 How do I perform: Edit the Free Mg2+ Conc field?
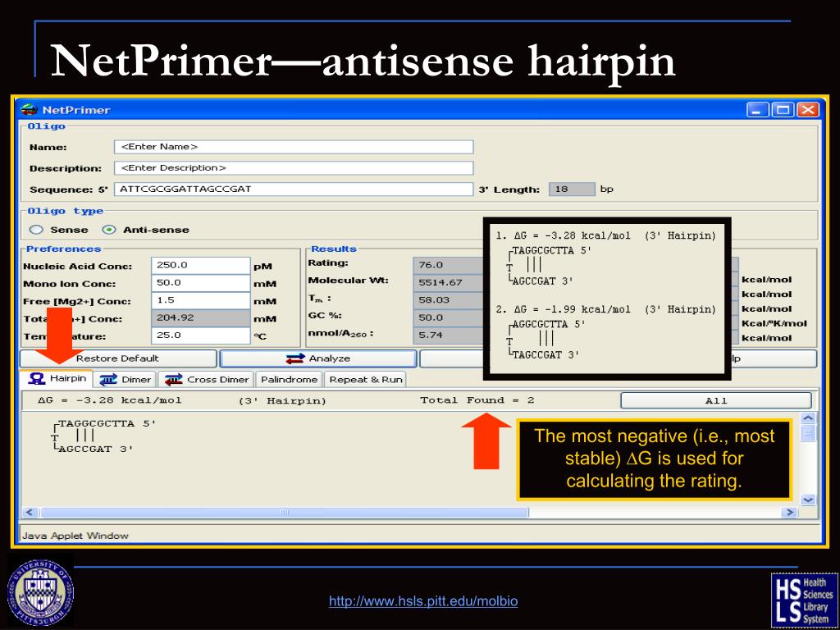pos(201,300)
